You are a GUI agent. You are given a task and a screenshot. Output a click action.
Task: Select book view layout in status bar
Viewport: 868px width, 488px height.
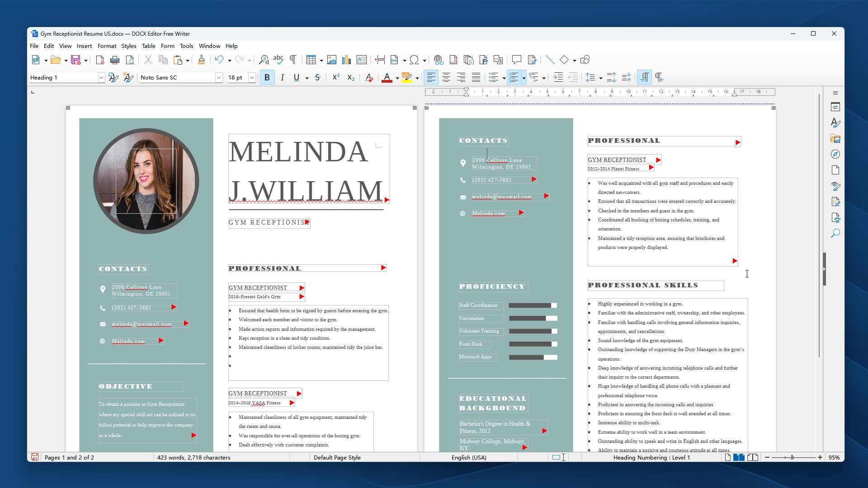click(x=753, y=457)
